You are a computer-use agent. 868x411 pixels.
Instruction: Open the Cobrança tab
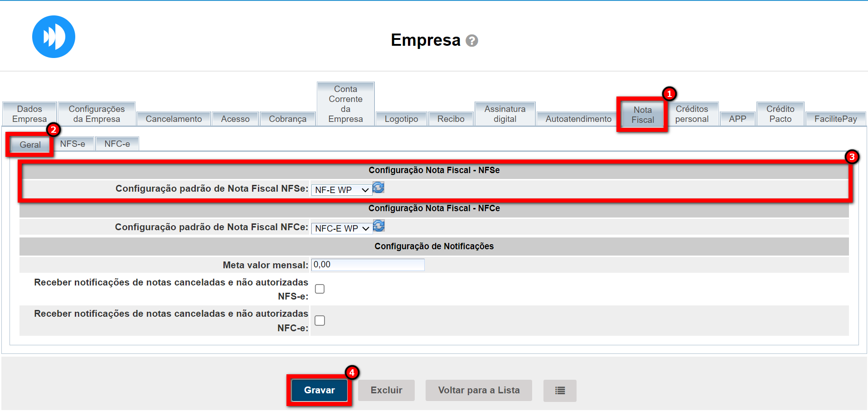tap(287, 119)
